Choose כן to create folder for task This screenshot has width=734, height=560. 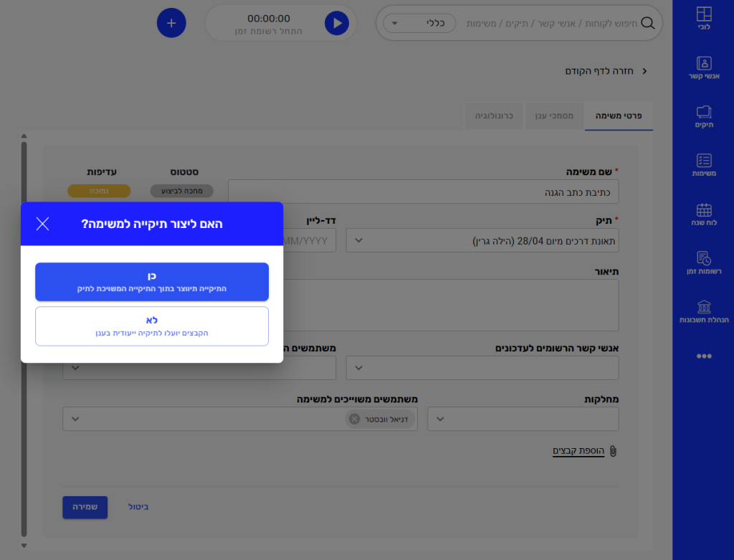(x=152, y=281)
